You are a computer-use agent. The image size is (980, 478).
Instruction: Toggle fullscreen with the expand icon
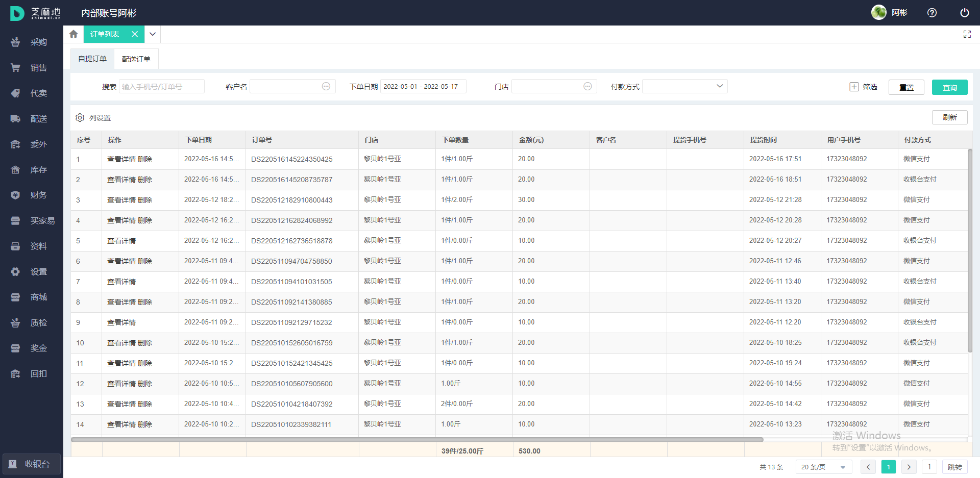(967, 34)
